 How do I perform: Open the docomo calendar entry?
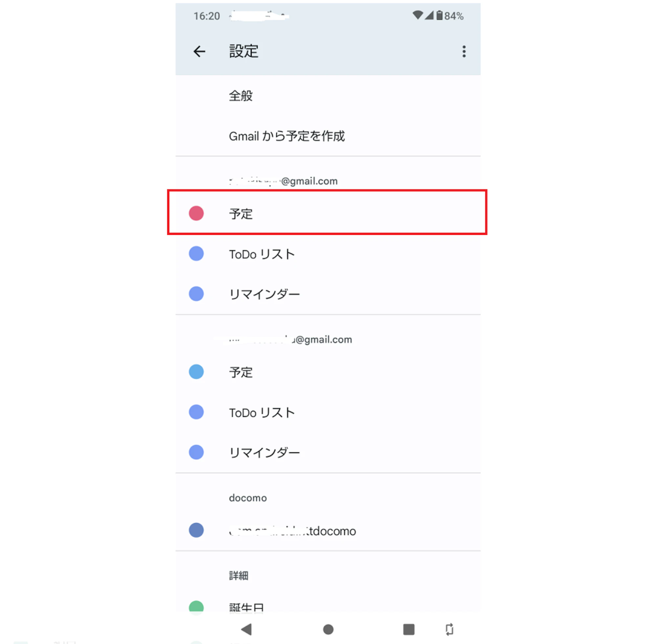tap(328, 530)
